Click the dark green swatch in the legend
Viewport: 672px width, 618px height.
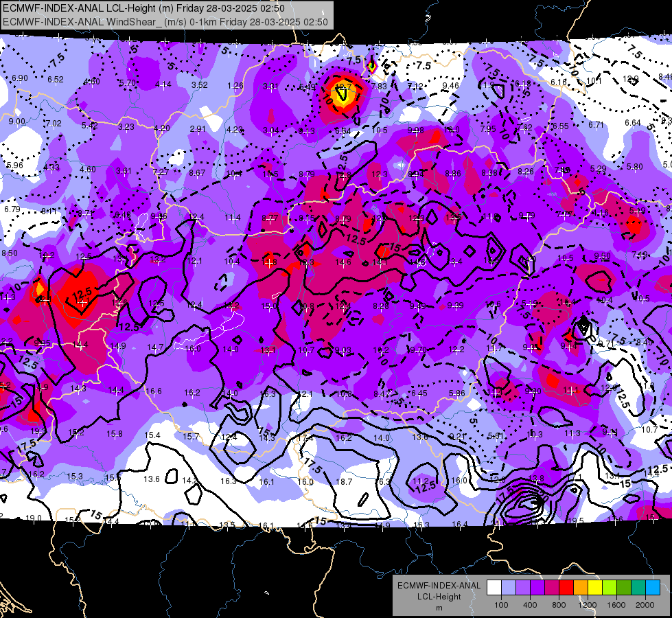pos(624,588)
